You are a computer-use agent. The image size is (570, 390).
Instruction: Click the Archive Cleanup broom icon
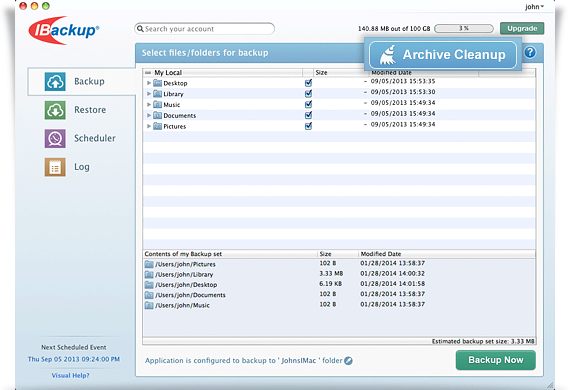[x=388, y=55]
